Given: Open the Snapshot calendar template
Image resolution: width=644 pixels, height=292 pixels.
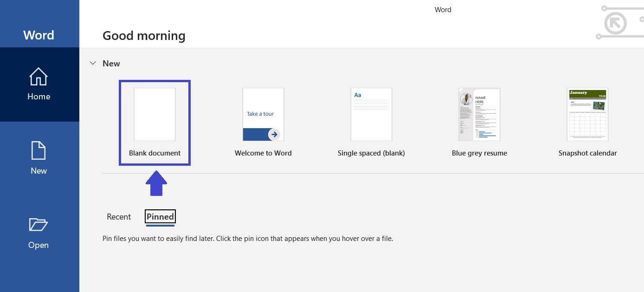Looking at the screenshot, I should tap(587, 114).
